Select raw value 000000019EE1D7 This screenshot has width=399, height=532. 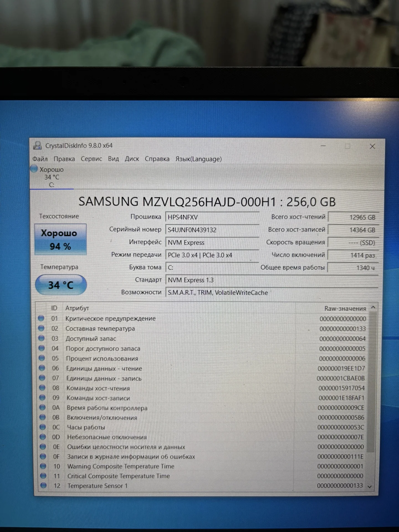pyautogui.click(x=341, y=368)
